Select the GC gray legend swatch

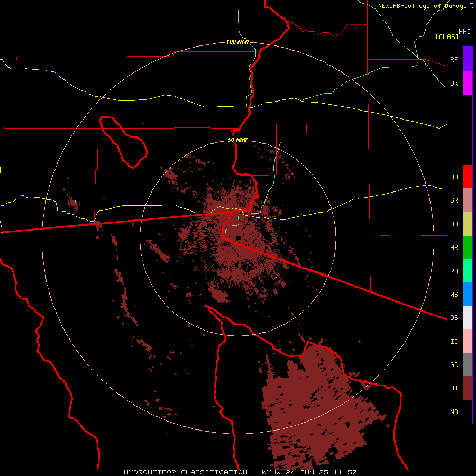(467, 364)
